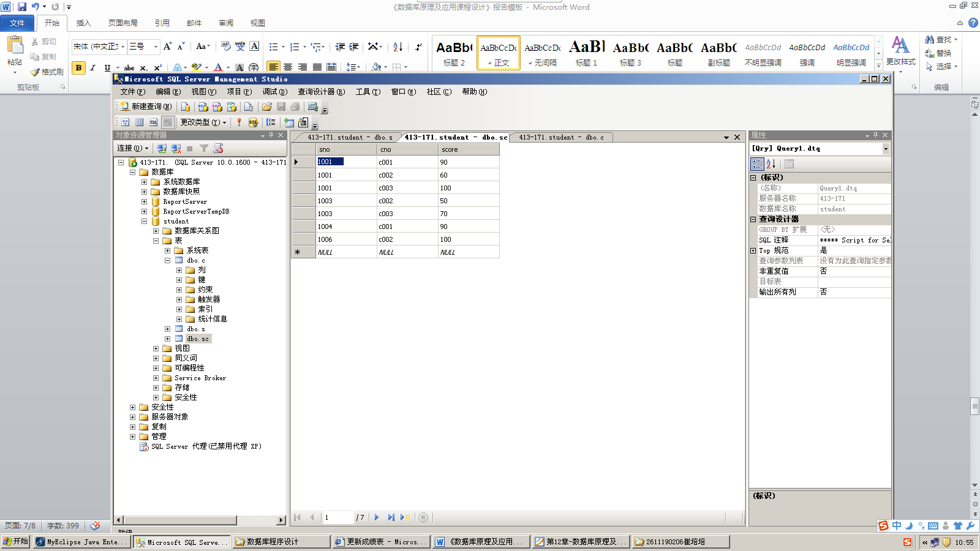This screenshot has height=551, width=980.
Task: Toggle the Show Diagram Pane button
Action: pyautogui.click(x=126, y=122)
